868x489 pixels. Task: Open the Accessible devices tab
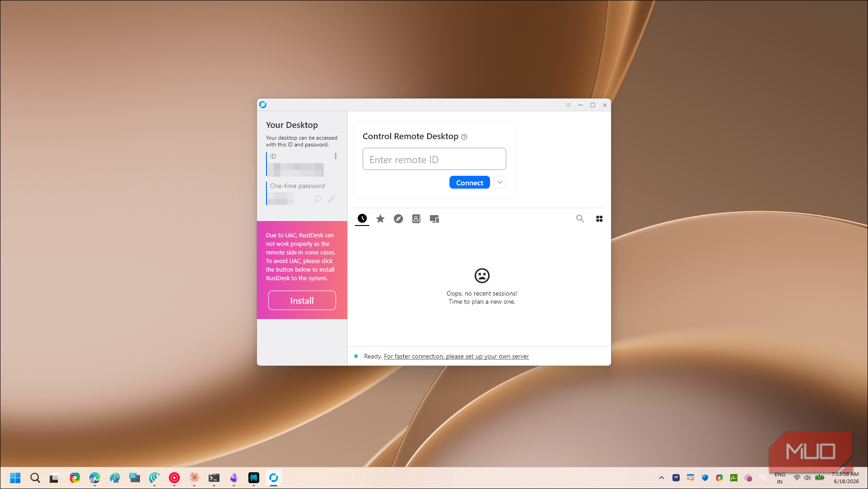(434, 219)
